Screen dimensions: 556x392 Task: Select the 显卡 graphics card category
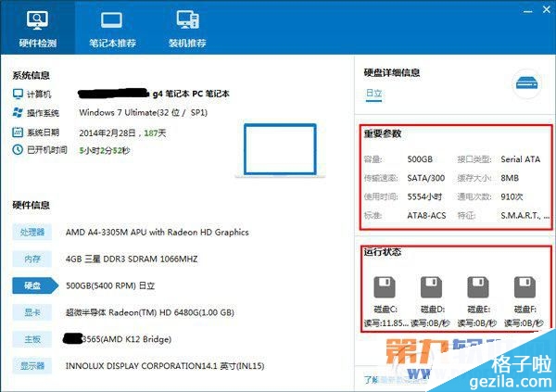click(32, 312)
